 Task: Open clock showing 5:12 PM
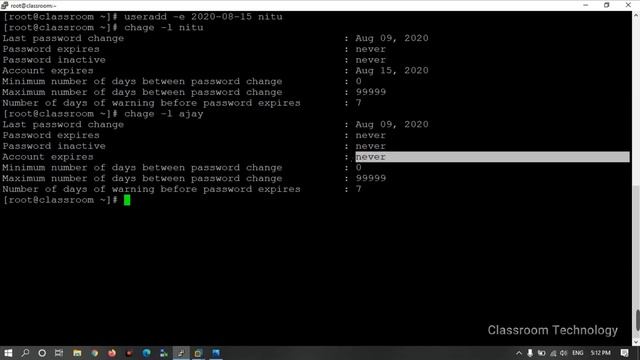[600, 353]
